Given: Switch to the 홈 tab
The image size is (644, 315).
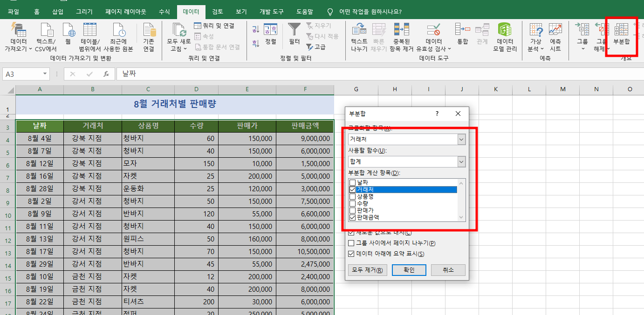Looking at the screenshot, I should [x=37, y=12].
